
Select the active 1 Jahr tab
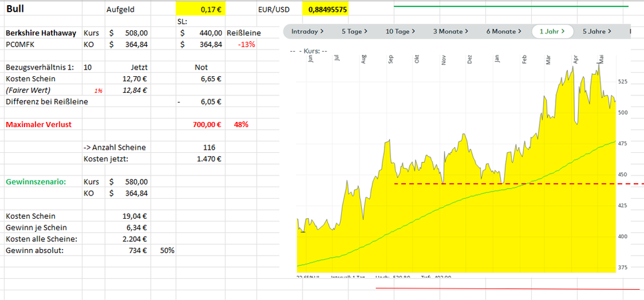tap(552, 31)
